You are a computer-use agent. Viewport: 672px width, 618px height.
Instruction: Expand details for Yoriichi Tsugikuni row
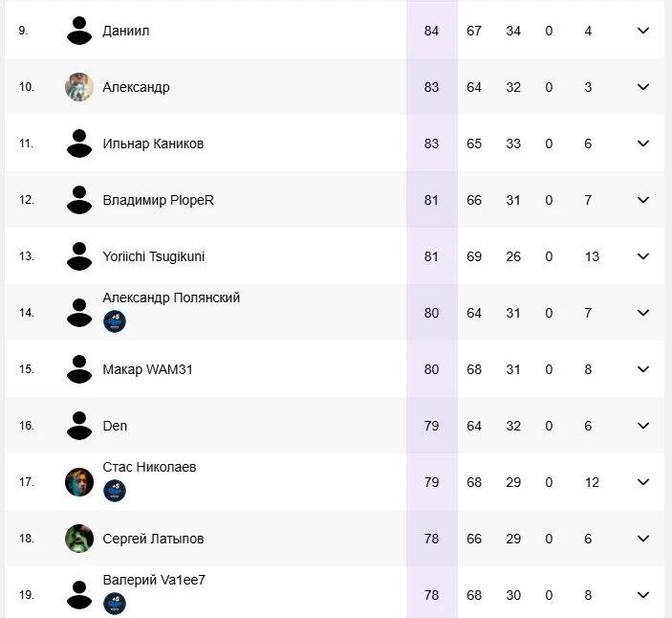643,256
